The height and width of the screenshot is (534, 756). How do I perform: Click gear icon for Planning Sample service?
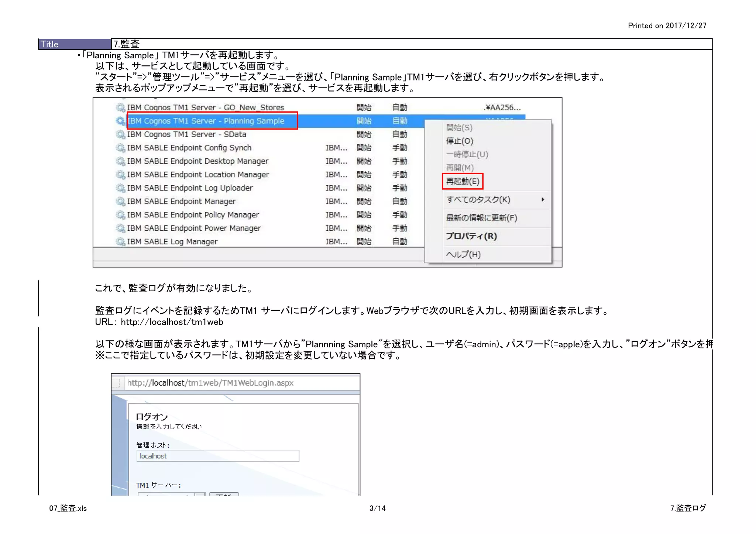(120, 121)
